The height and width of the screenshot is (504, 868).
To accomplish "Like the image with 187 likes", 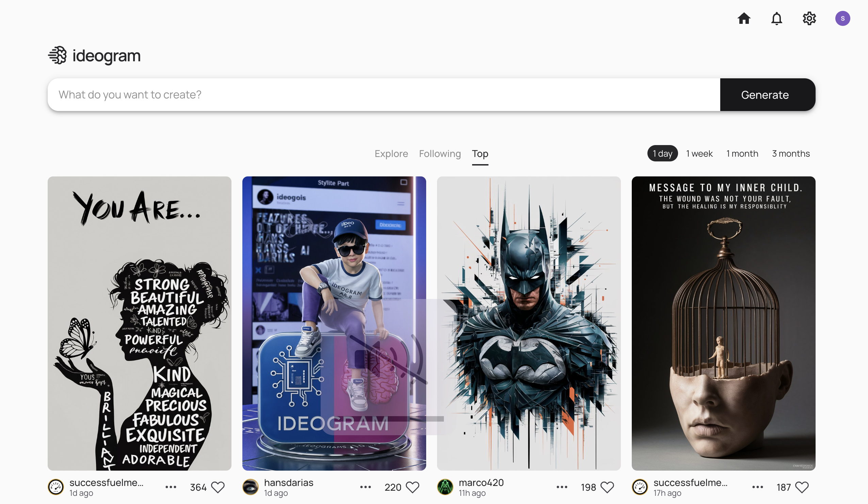I will [802, 487].
